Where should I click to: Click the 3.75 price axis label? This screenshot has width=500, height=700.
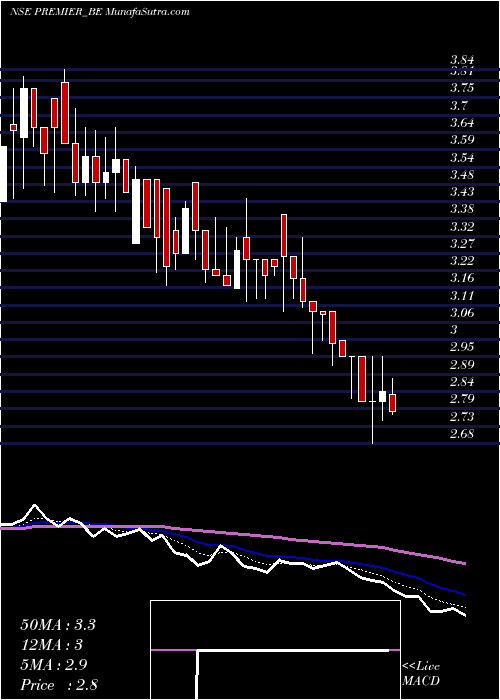462,88
